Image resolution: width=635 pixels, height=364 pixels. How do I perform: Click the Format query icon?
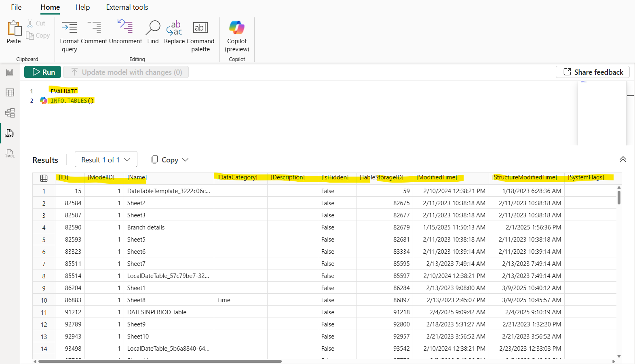(x=70, y=27)
